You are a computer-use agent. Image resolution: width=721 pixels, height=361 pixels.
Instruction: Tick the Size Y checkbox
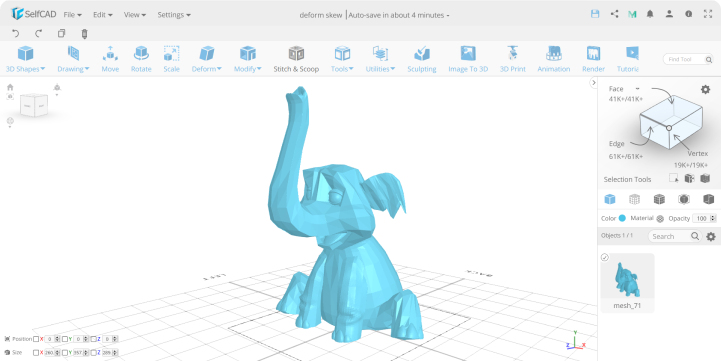65,353
